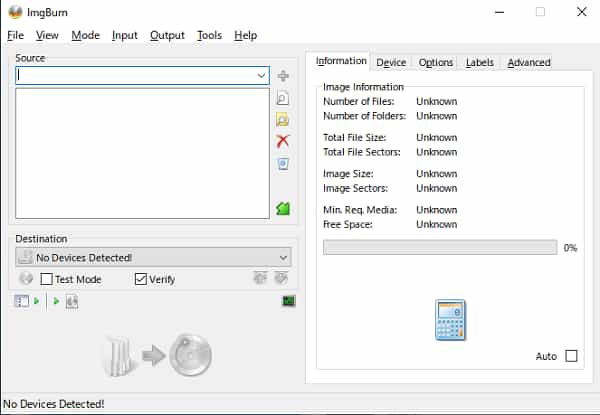Click the browse for folder icon

click(x=283, y=120)
